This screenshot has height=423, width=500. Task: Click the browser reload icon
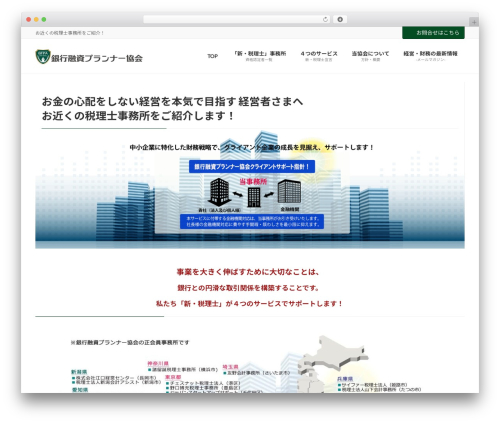[x=325, y=19]
